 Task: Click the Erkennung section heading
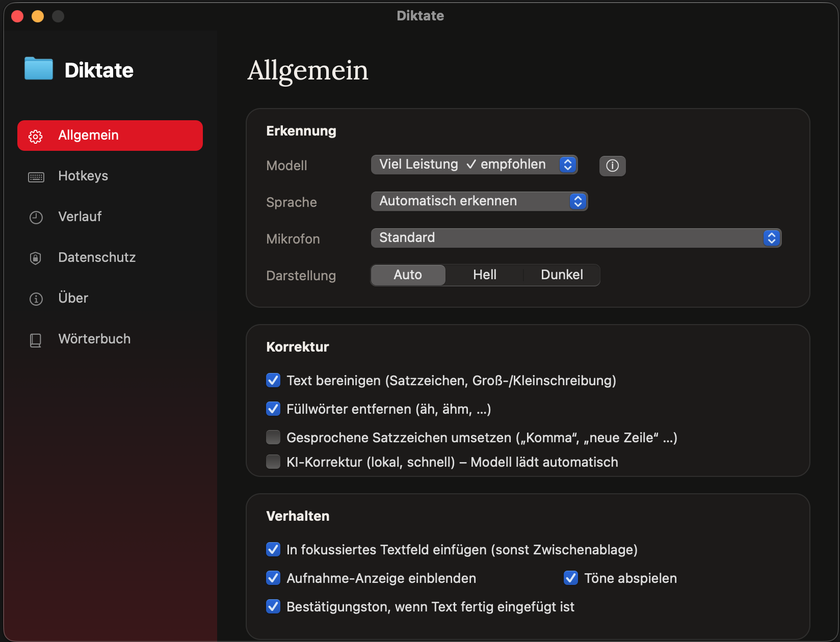coord(301,131)
